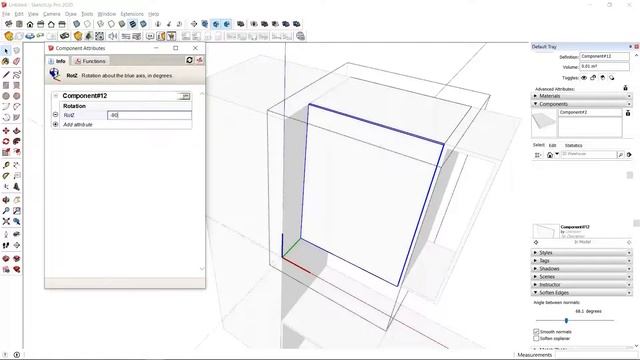Select the Orbit tool
The width and height of the screenshot is (640, 360).
(x=6, y=200)
